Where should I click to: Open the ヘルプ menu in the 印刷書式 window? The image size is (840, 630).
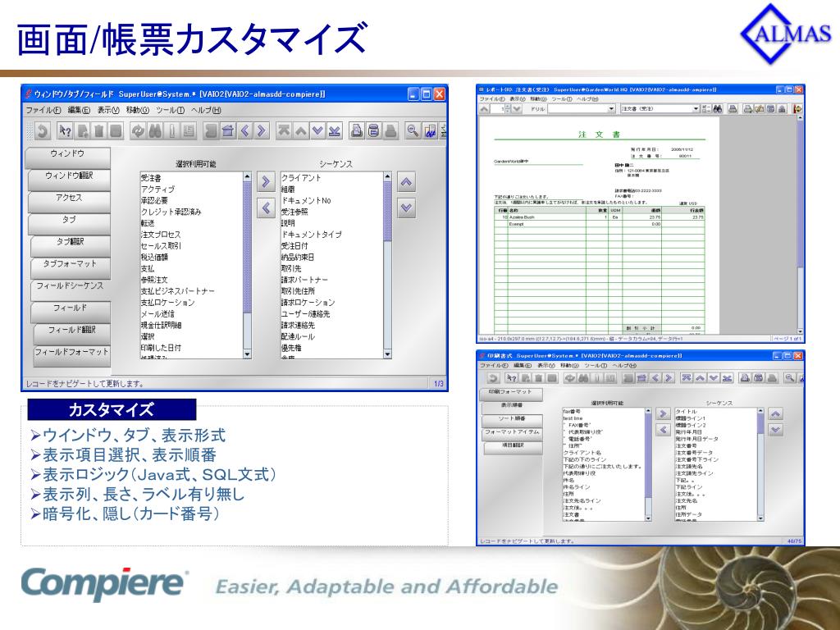624,365
